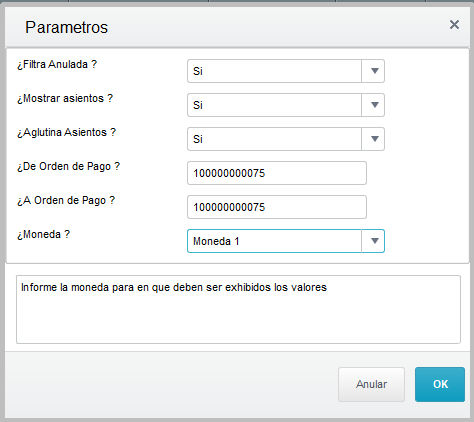Viewport: 474px width, 422px height.
Task: Focus the A Orden de Pago input
Action: pos(277,207)
